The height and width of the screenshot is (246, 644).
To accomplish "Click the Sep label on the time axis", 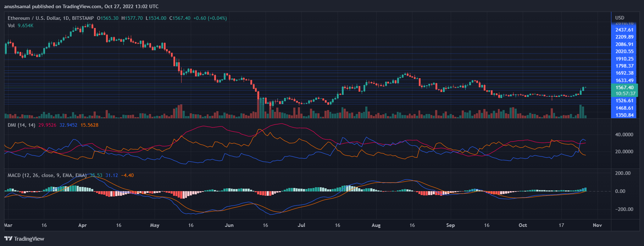I will [450, 225].
